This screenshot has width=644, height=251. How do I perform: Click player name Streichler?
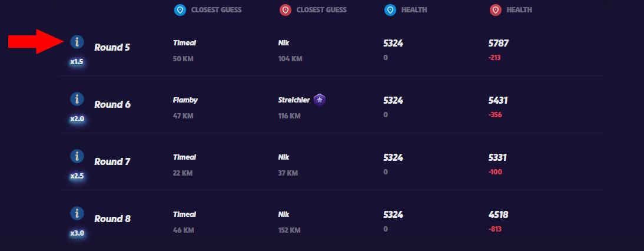click(x=294, y=100)
